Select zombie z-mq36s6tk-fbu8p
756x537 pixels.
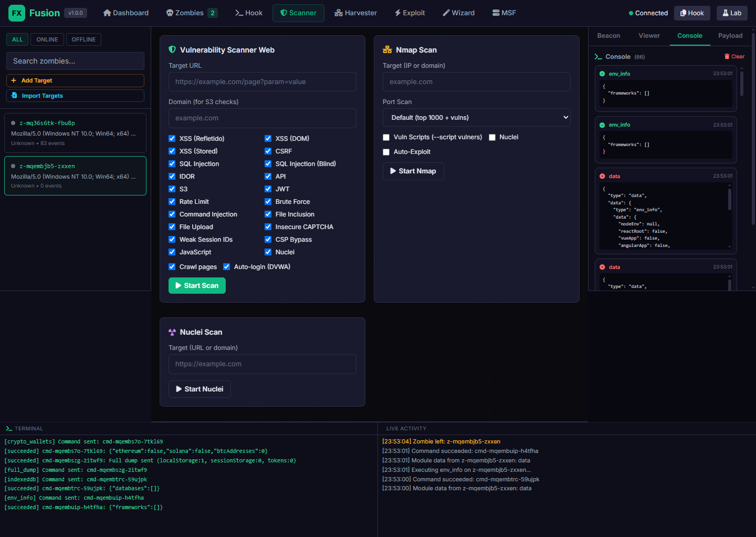click(75, 133)
